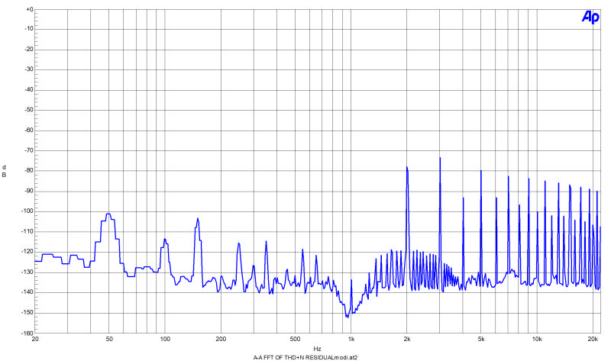The image size is (611, 364).
Task: Click the "-20" dB axis label
Action: [29, 49]
